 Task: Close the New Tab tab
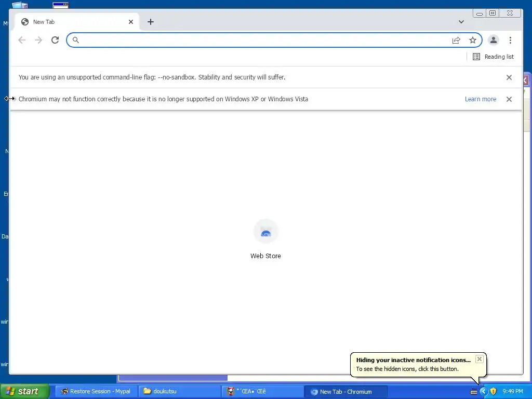coord(131,22)
